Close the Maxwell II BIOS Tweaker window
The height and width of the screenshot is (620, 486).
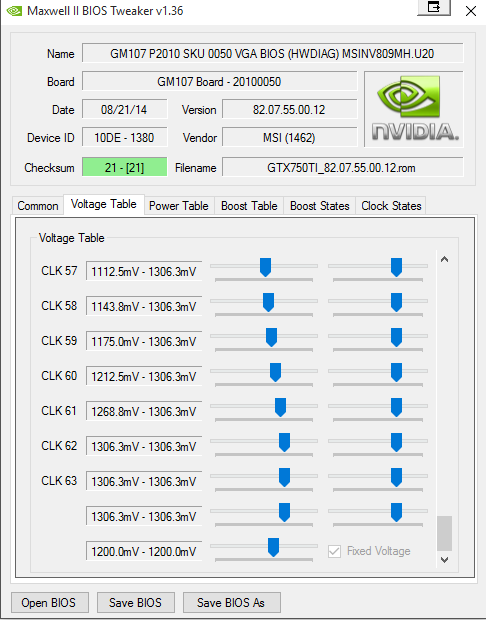pyautogui.click(x=471, y=11)
